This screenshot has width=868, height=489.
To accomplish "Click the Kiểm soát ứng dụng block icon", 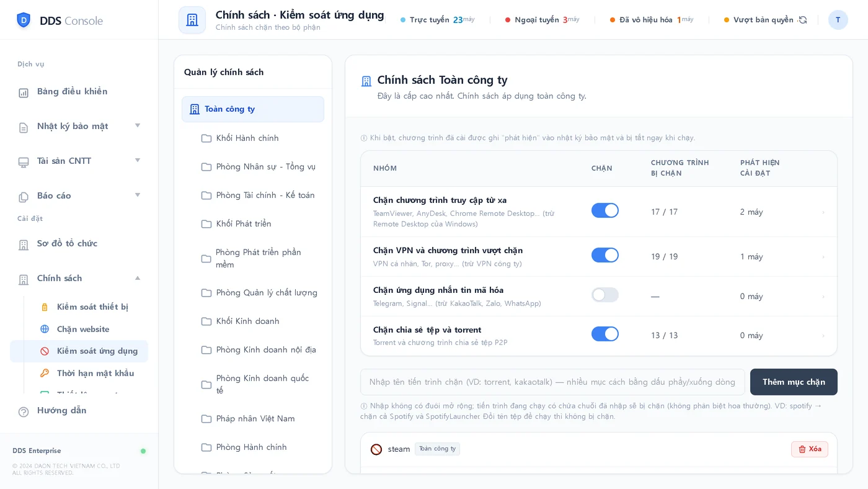I will click(45, 351).
